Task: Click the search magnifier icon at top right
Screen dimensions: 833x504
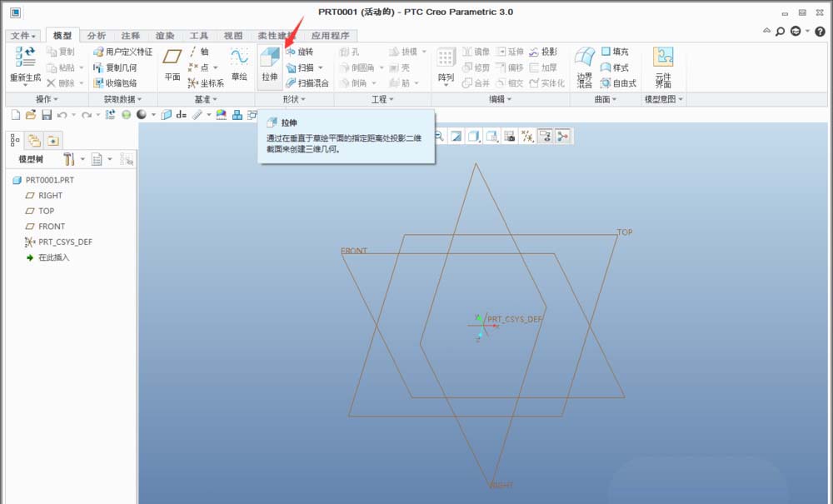Action: click(780, 32)
